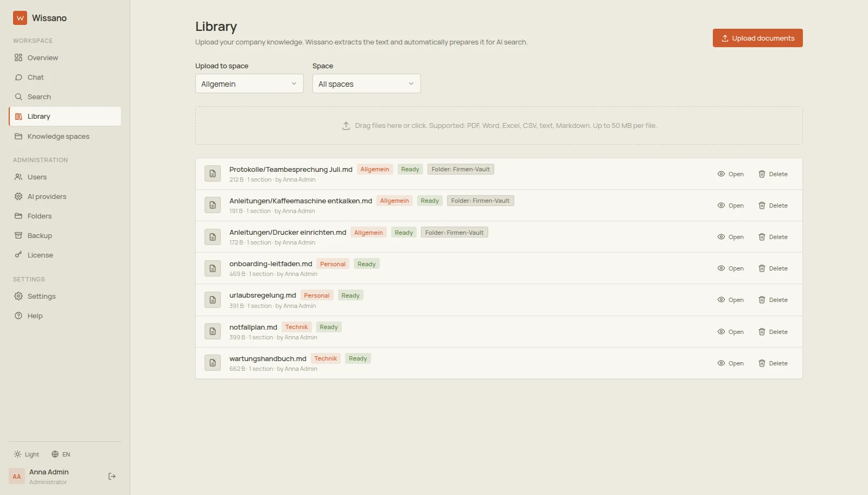Image resolution: width=868 pixels, height=495 pixels.
Task: Select Library in sidebar
Action: (x=65, y=116)
